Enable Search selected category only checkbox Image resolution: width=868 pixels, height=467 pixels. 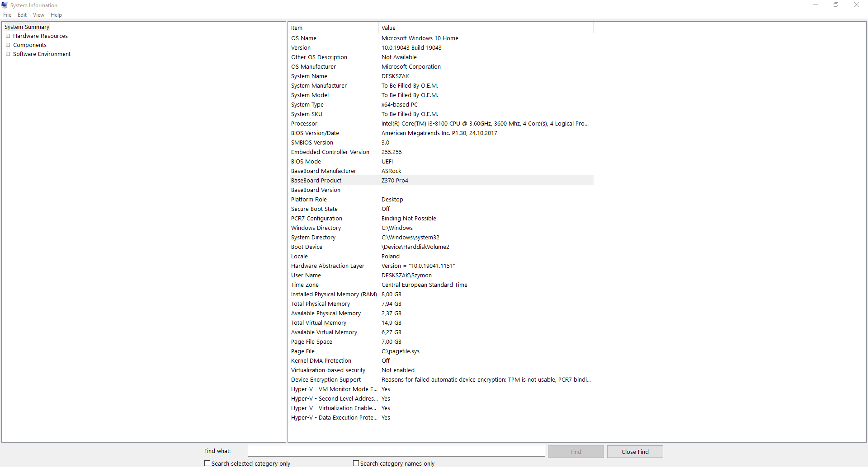207,463
